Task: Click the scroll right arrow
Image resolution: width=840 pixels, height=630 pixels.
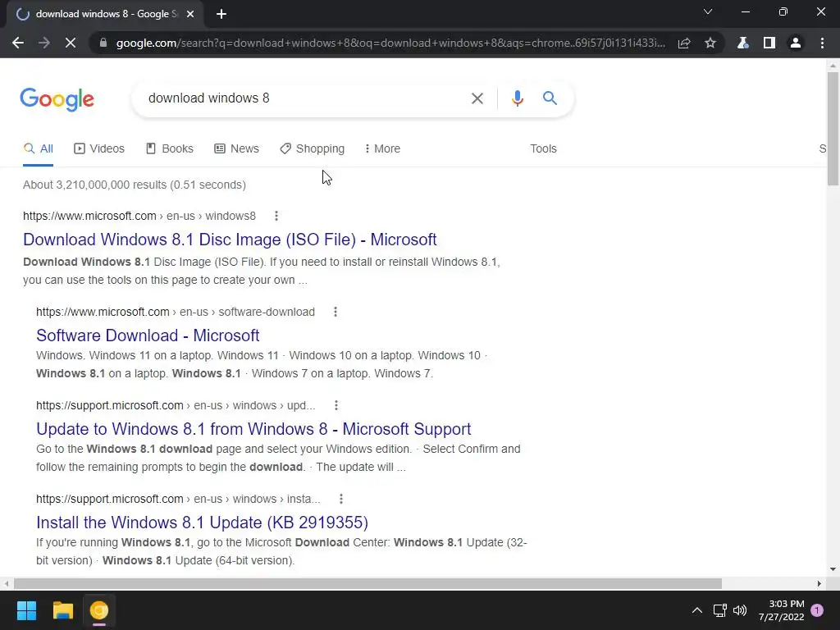Action: pyautogui.click(x=819, y=583)
